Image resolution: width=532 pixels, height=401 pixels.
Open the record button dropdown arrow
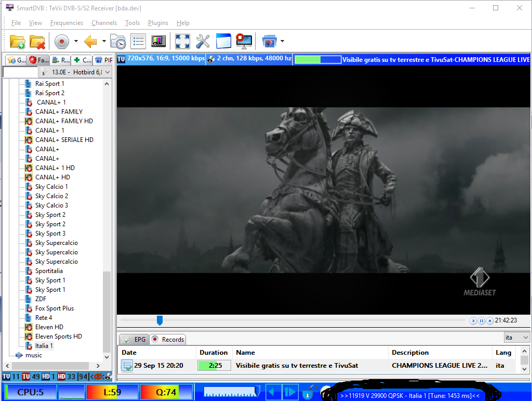coord(76,42)
